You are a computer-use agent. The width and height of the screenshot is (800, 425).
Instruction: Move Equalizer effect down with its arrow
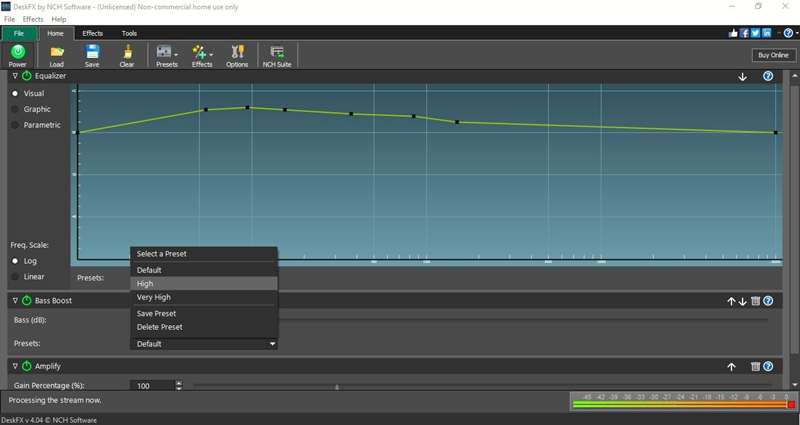click(x=742, y=77)
